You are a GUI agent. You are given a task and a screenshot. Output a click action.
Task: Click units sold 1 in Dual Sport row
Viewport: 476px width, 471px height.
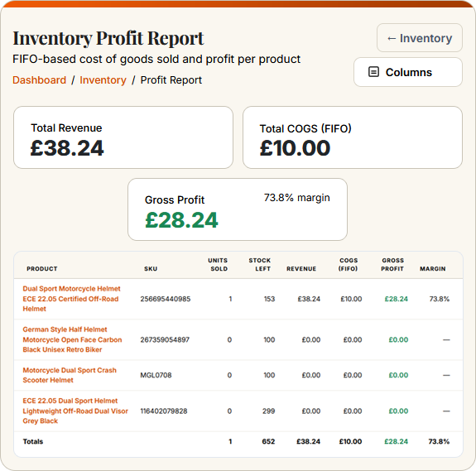coord(230,299)
